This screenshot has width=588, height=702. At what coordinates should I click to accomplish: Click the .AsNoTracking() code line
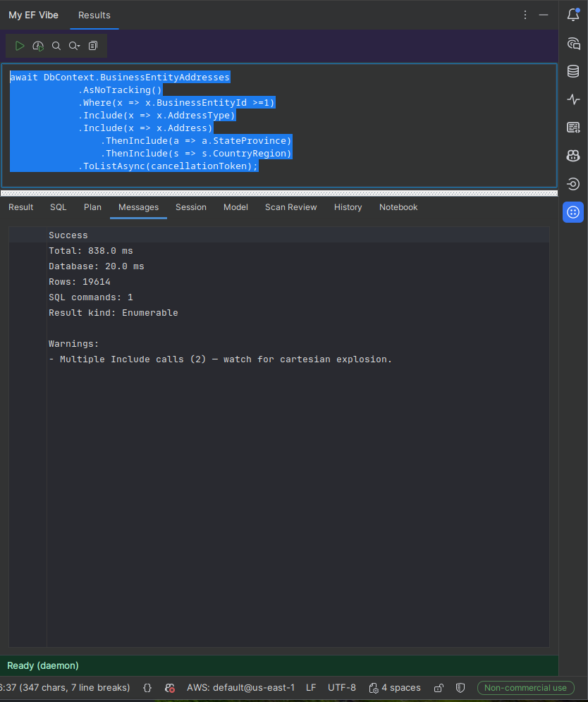120,90
